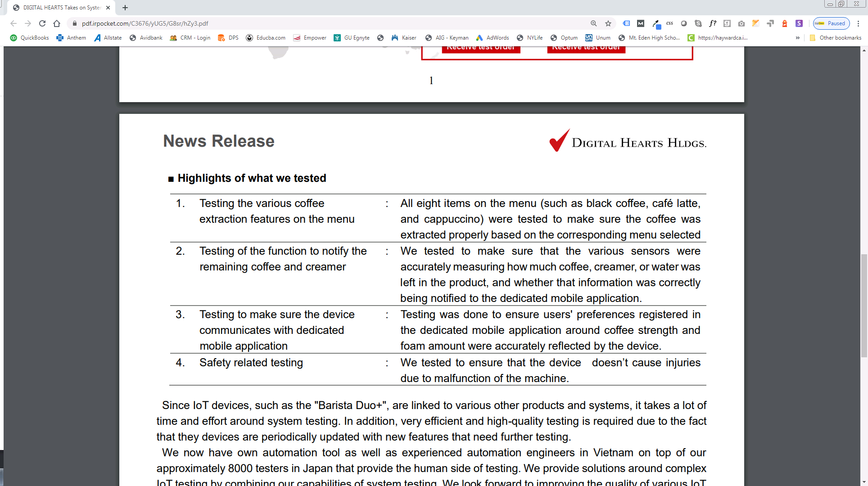The width and height of the screenshot is (868, 486).
Task: Open the Chrome three-dot menu
Action: pyautogui.click(x=859, y=23)
